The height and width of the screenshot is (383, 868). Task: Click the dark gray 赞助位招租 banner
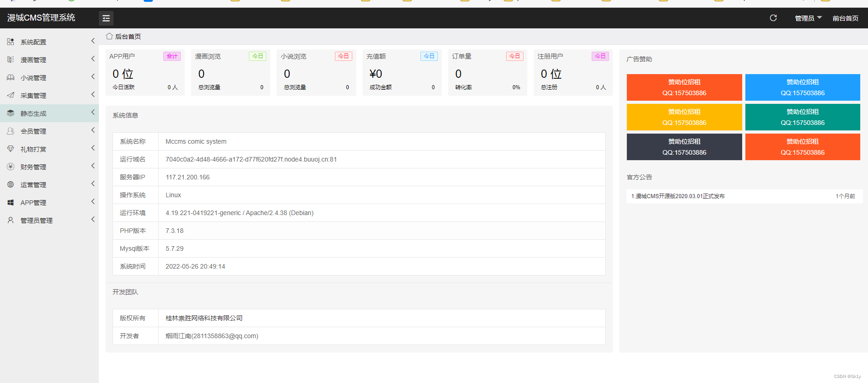(684, 147)
